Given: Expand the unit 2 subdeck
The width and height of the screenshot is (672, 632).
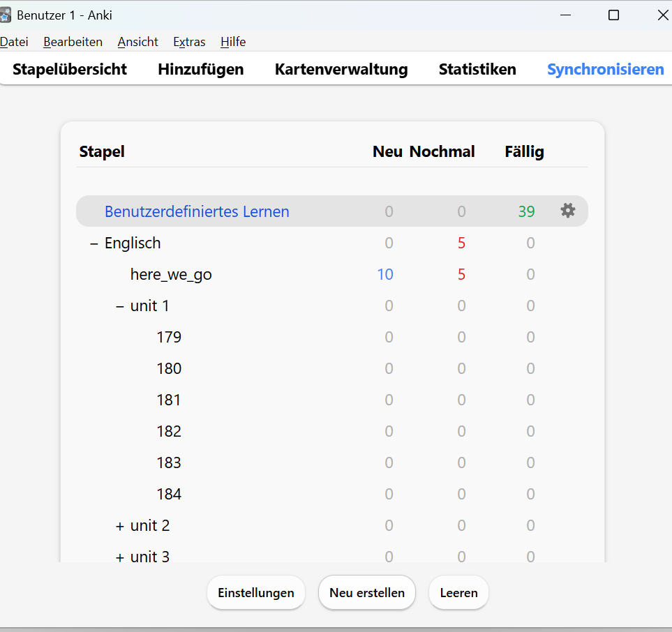Looking at the screenshot, I should click(120, 526).
